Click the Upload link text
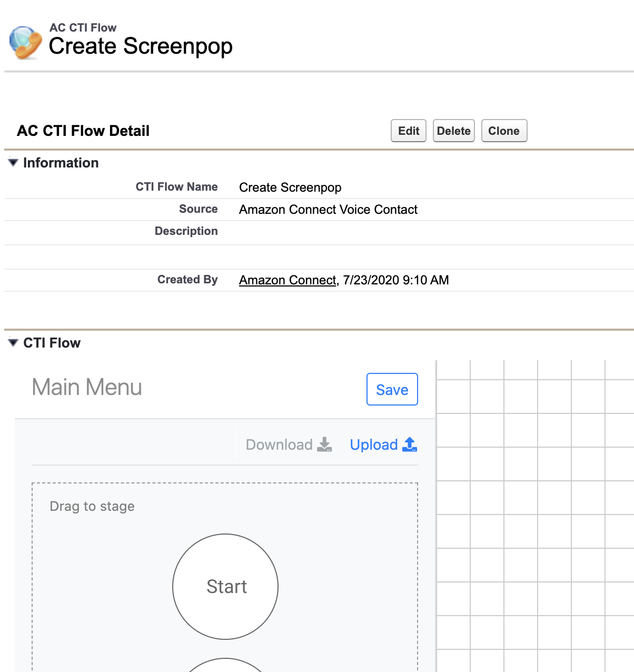 (x=374, y=444)
